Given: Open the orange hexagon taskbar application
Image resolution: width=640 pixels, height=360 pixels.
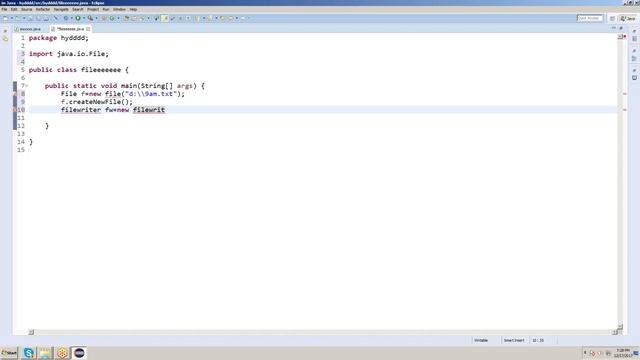Looking at the screenshot, I should point(62,353).
